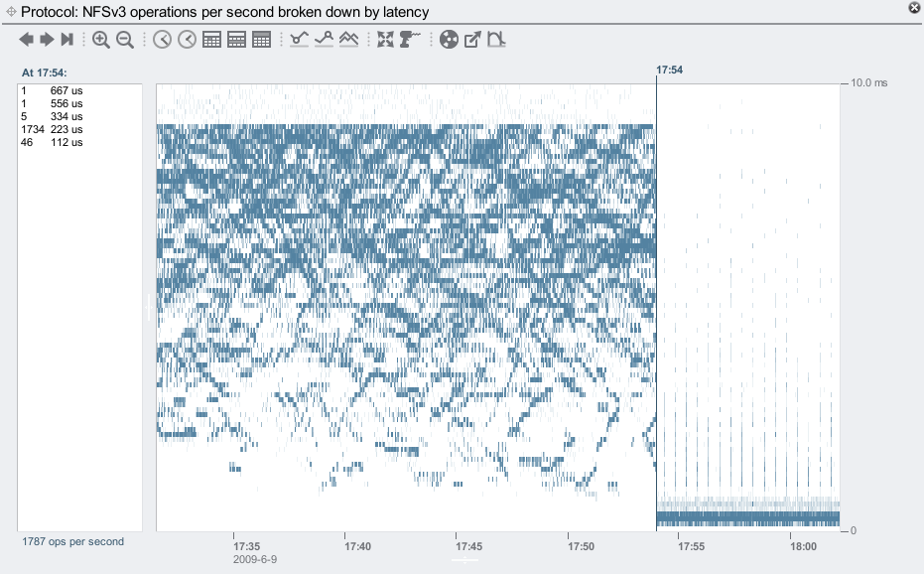Show maximum with the line-graph maximum icon
The height and width of the screenshot is (574, 924).
(324, 40)
